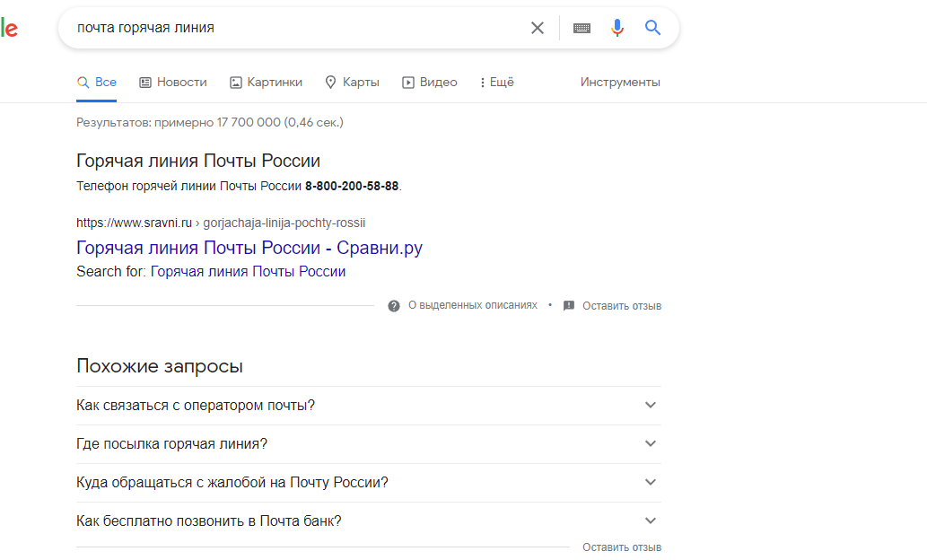The height and width of the screenshot is (560, 927).
Task: Open the Горячая линия Почты России - Сравни.ру result
Action: [249, 249]
